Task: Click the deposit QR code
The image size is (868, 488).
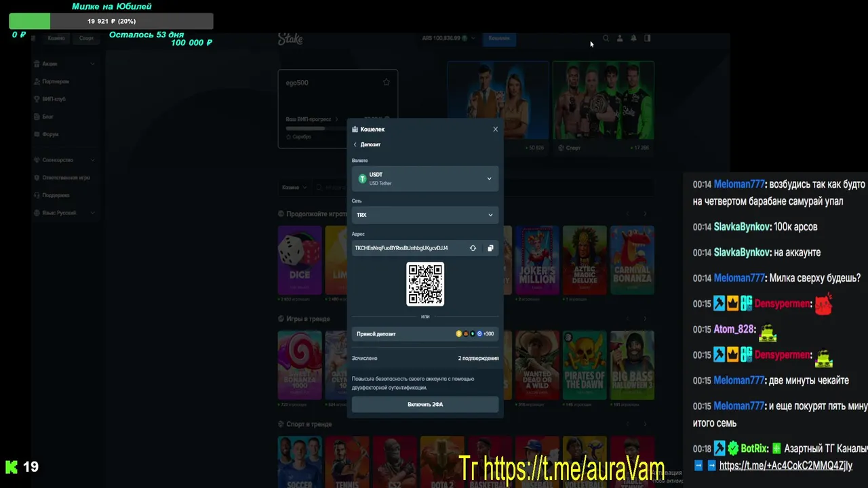Action: pos(425,284)
